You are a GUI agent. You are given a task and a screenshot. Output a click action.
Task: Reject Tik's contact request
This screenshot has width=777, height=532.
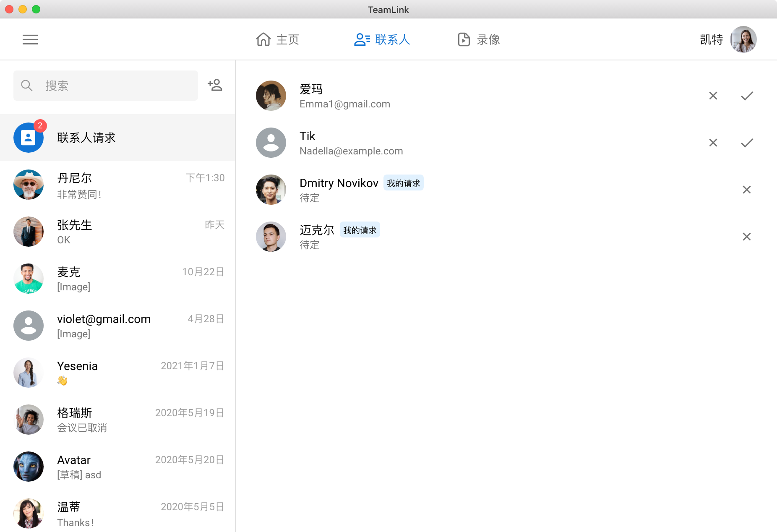(713, 143)
